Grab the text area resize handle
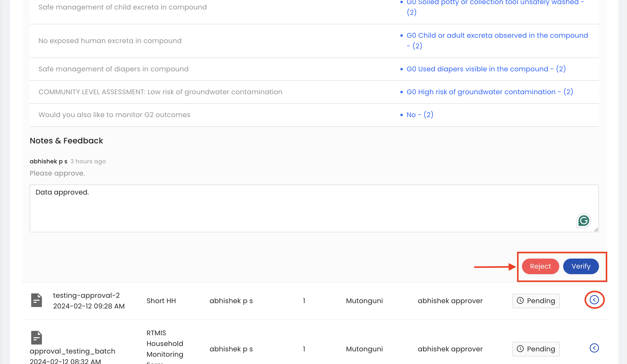The image size is (627, 364). [x=596, y=230]
